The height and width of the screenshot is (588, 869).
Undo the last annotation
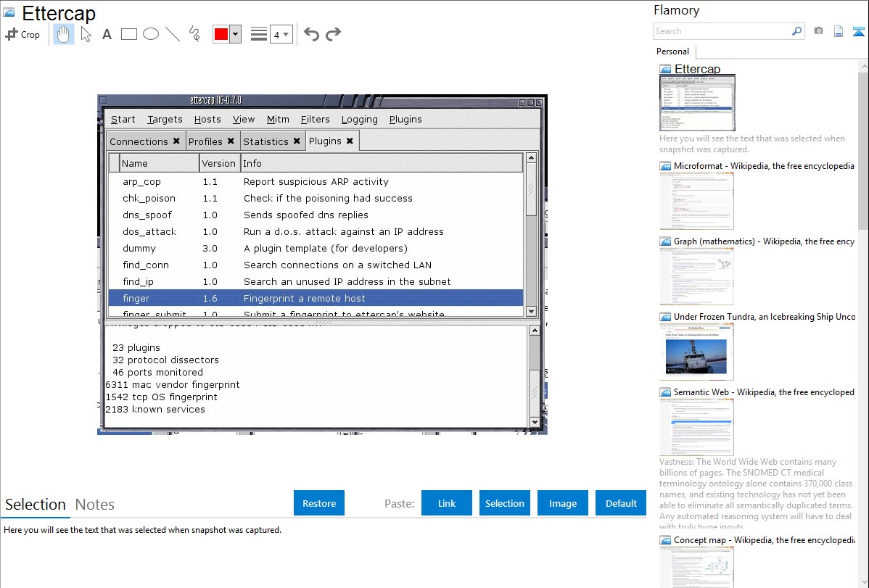[311, 34]
